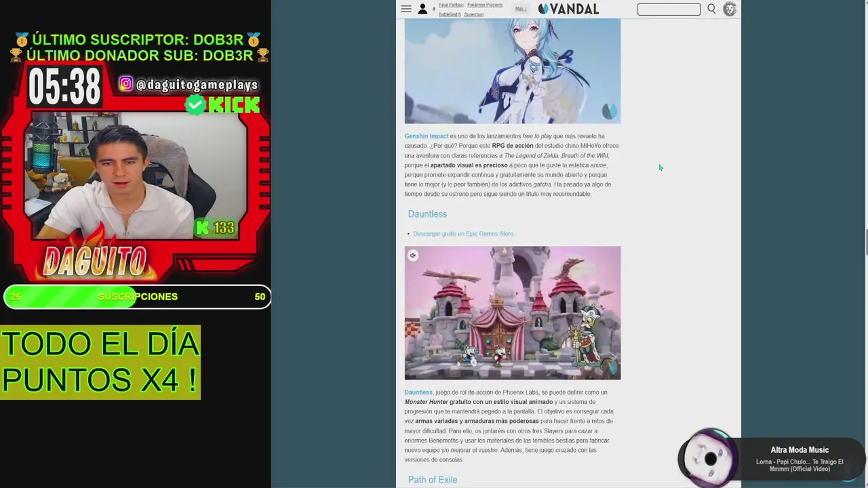
Task: Click the @daguitogameplays handle text
Action: (197, 85)
